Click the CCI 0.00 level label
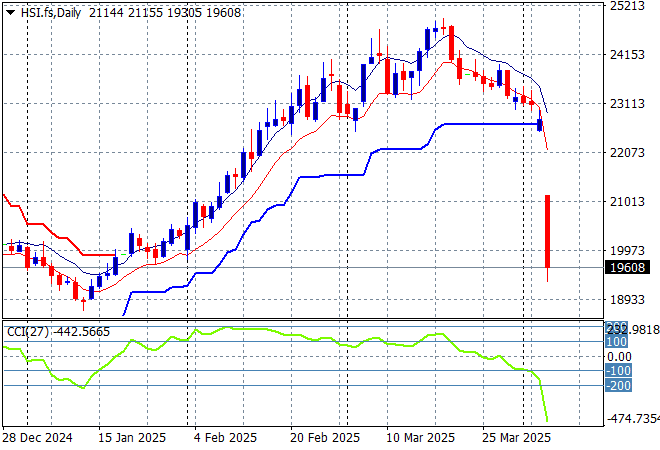 point(619,357)
